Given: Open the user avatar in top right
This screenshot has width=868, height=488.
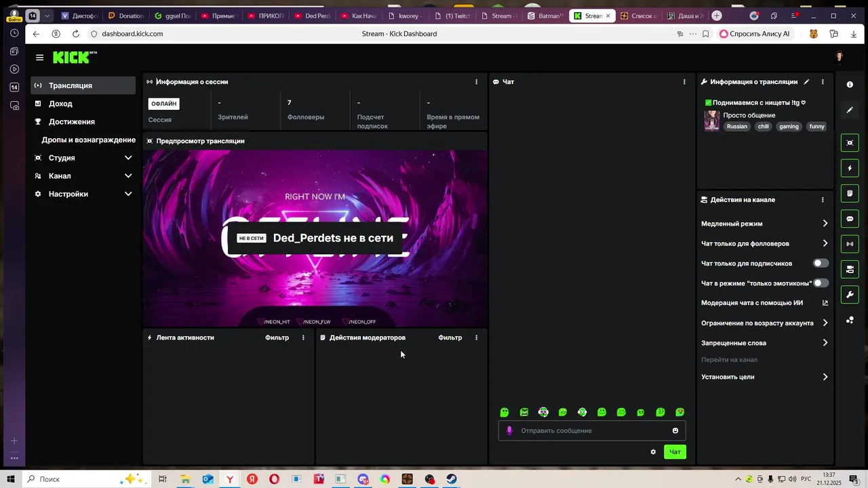Looking at the screenshot, I should point(840,58).
